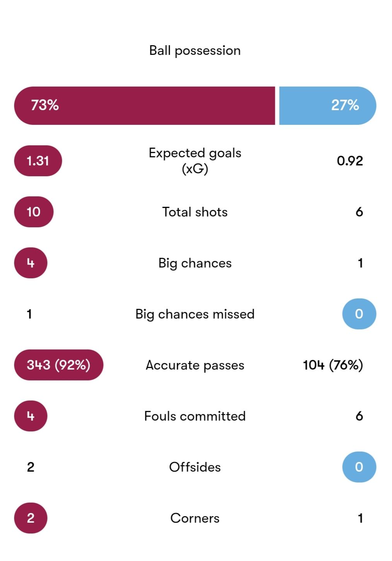Viewport: 392px width, 561px height.
Task: Tap the maroon 2 corners badge
Action: [31, 518]
